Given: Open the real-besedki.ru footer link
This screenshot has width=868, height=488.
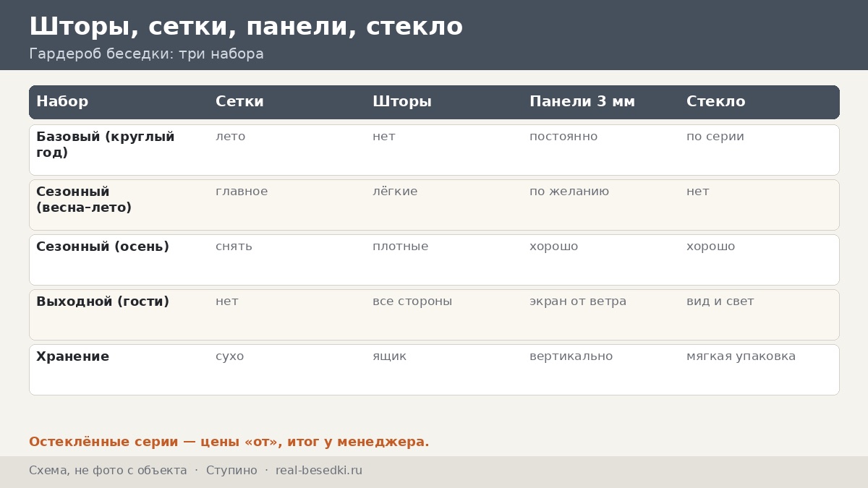Looking at the screenshot, I should 319,471.
